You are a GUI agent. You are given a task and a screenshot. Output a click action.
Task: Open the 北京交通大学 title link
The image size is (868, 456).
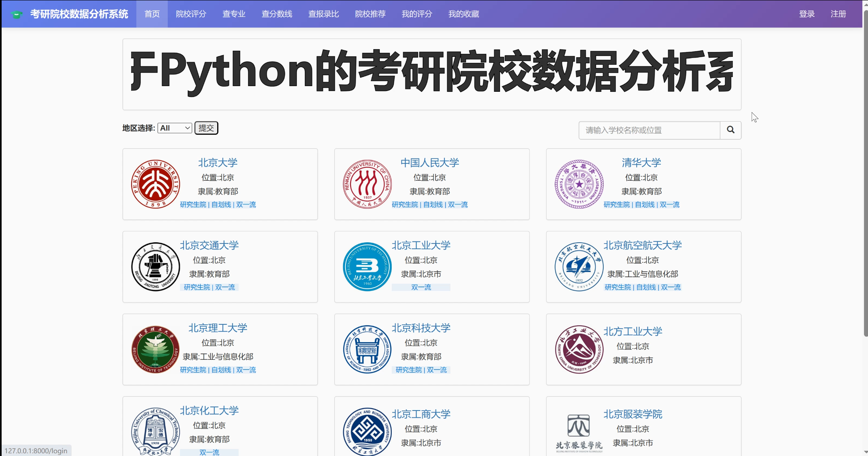point(209,245)
